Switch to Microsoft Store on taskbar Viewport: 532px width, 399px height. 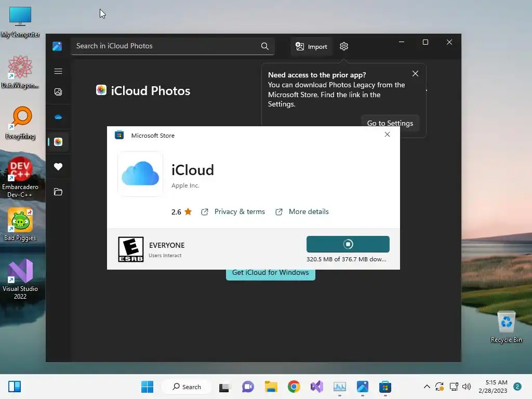[x=385, y=387]
